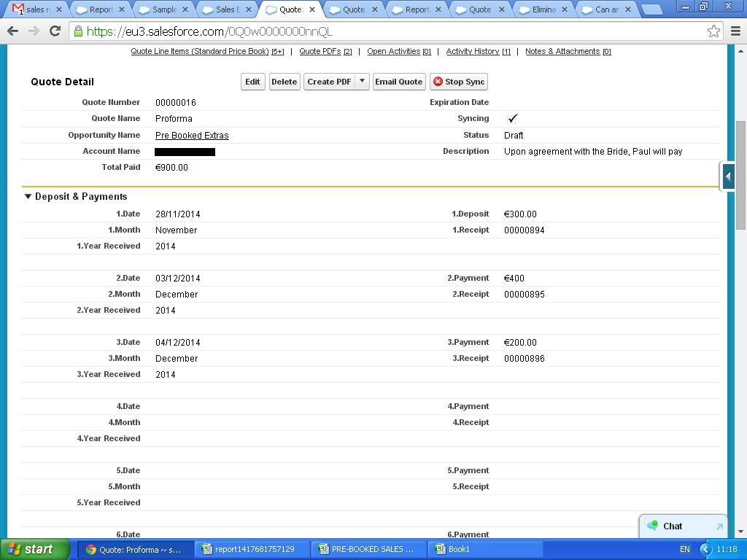Click the vertical page scrollbar

click(740, 175)
